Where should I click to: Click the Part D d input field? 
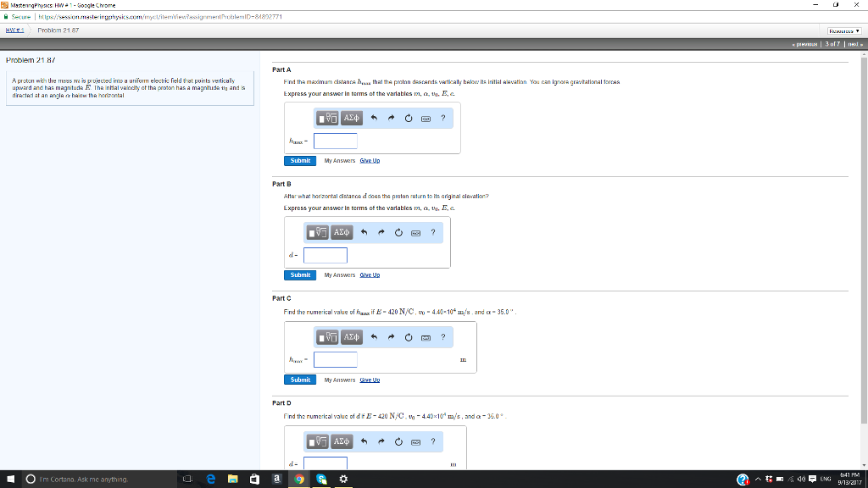point(325,463)
